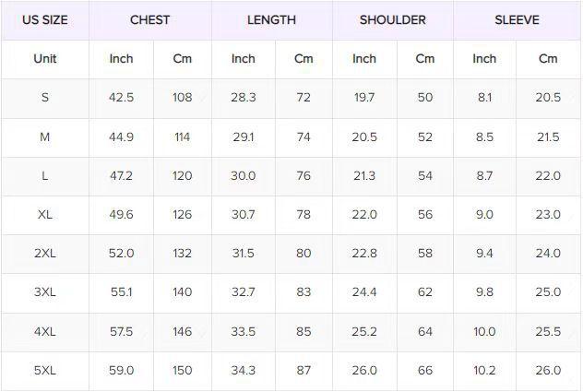
Task: Click the Unit row label
Action: [x=44, y=58]
